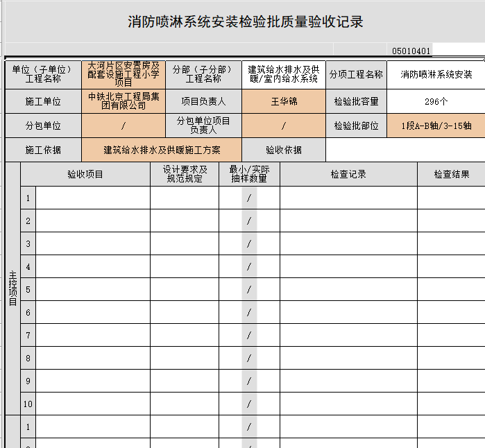This screenshot has height=448, width=485.
Task: Click row number 6 under 主控项目
Action: [28, 312]
